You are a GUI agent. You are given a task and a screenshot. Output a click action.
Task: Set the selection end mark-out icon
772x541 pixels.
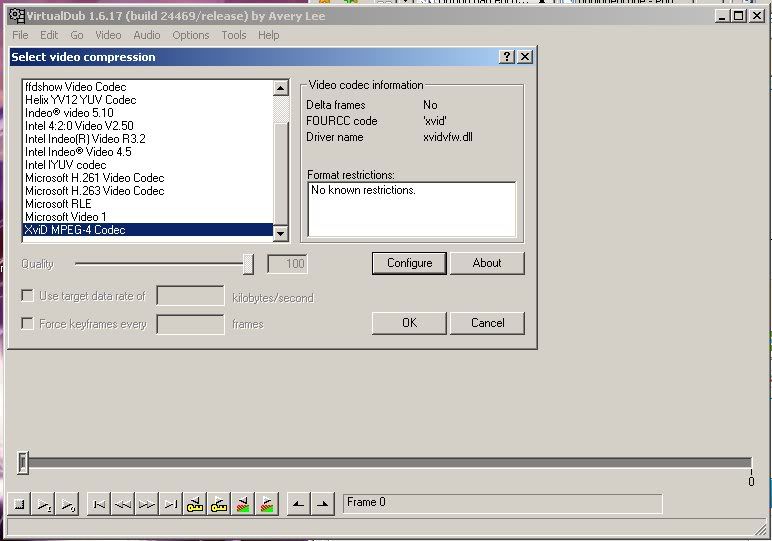click(x=322, y=504)
